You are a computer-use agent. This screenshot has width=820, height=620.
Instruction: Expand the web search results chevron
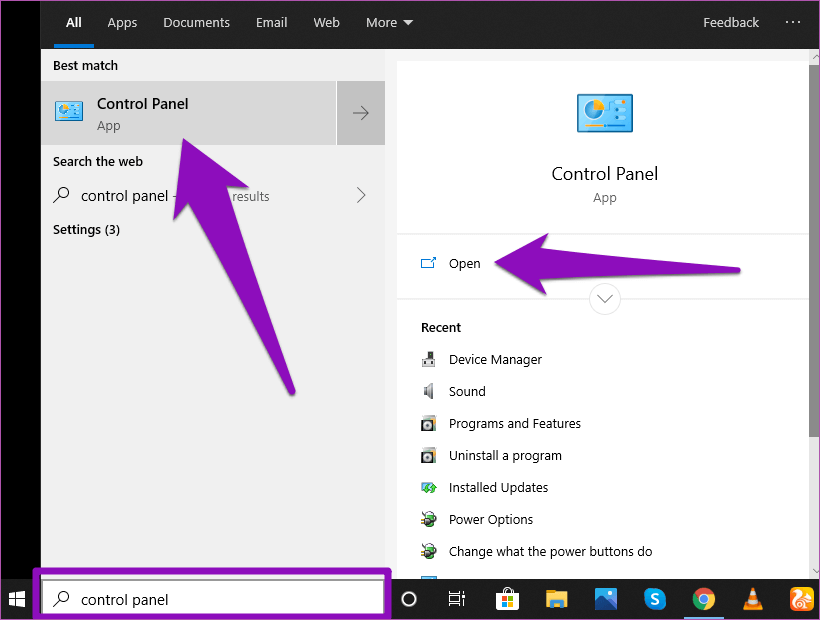click(x=361, y=196)
